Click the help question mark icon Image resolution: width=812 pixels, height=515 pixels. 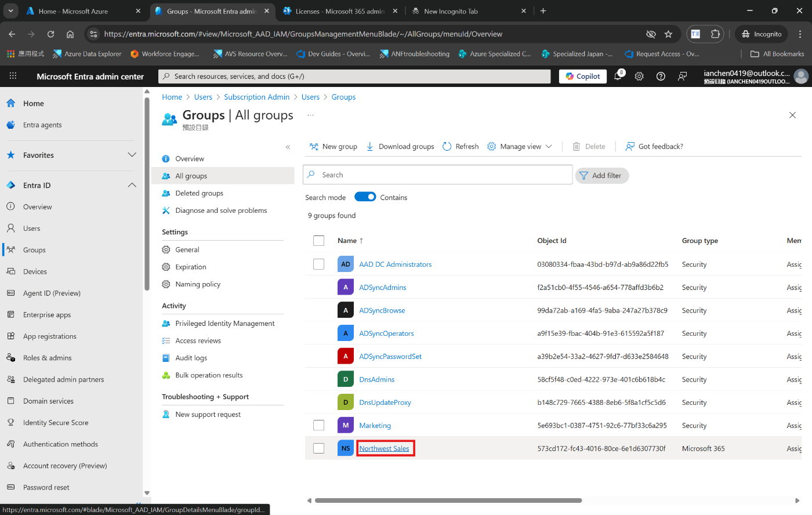[x=661, y=76]
